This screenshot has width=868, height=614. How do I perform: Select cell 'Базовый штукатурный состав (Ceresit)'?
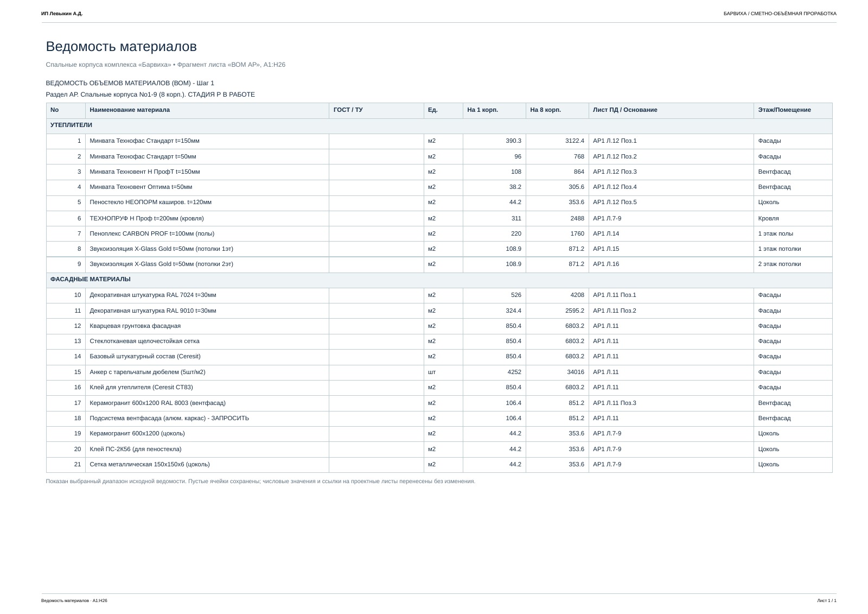207,357
